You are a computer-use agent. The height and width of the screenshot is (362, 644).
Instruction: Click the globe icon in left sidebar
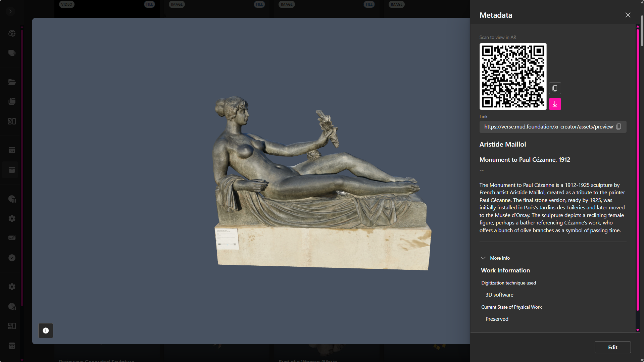(12, 33)
